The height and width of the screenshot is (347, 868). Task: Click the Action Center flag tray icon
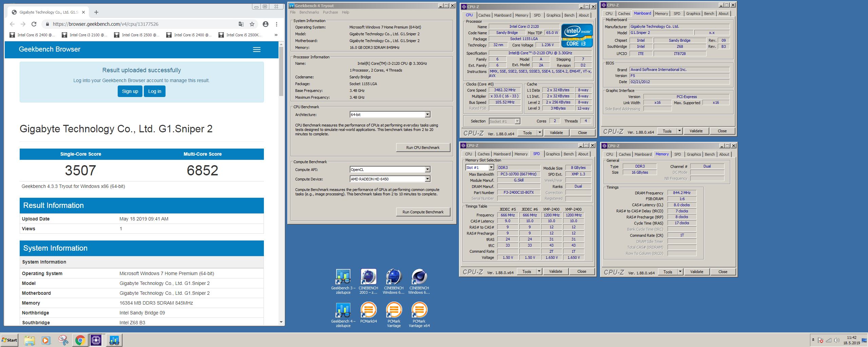pos(821,340)
